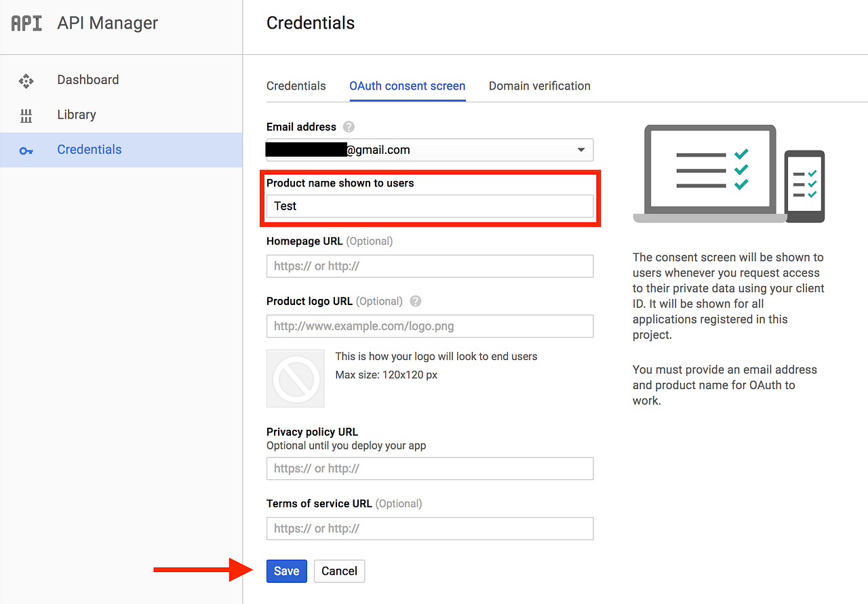Image resolution: width=868 pixels, height=604 pixels.
Task: Switch to the Domain verification tab
Action: (539, 86)
